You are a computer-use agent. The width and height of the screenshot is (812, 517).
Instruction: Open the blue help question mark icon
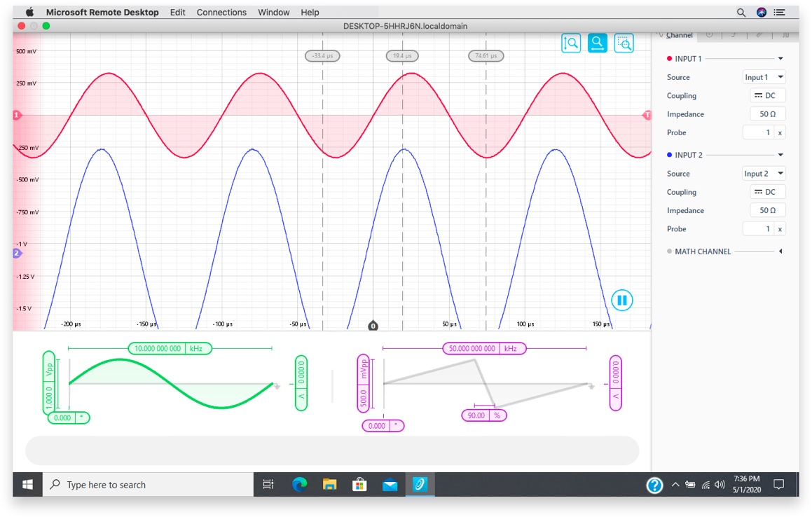654,485
